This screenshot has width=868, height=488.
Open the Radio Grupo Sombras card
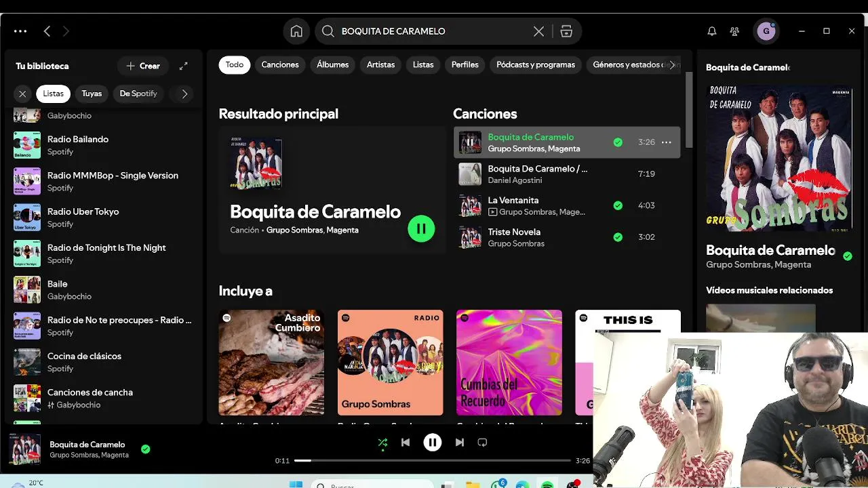pos(391,363)
